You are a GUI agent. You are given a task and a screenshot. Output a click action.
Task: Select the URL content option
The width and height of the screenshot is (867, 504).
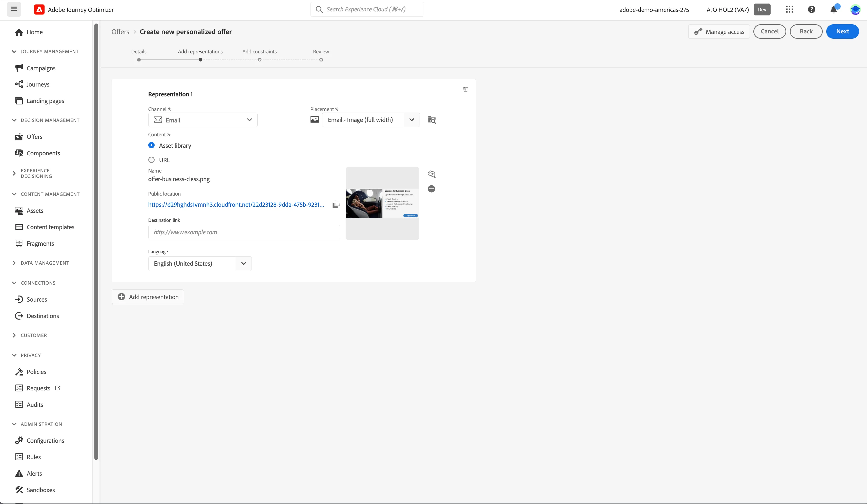pos(151,160)
